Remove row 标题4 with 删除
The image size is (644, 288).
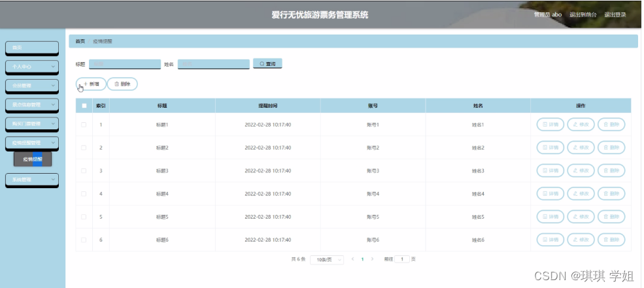point(611,193)
